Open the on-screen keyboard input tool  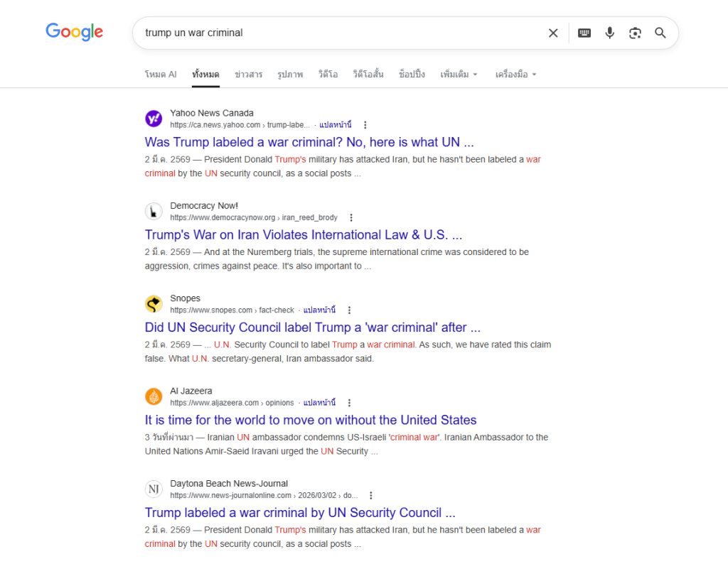[x=584, y=33]
